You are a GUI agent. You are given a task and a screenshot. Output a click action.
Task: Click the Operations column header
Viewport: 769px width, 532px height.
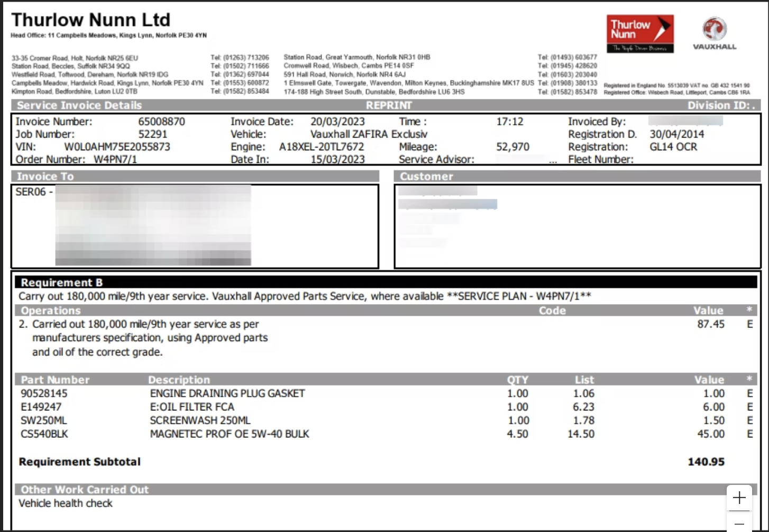(51, 310)
